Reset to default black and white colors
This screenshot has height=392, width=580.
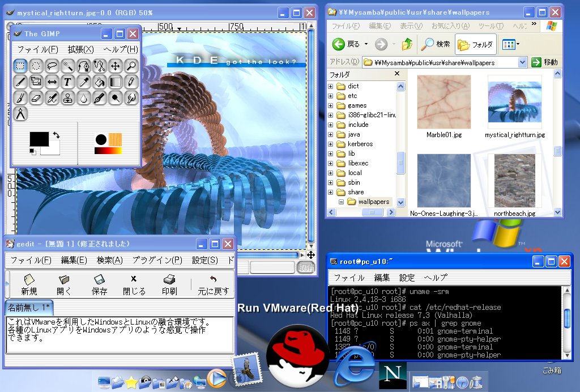click(x=32, y=151)
